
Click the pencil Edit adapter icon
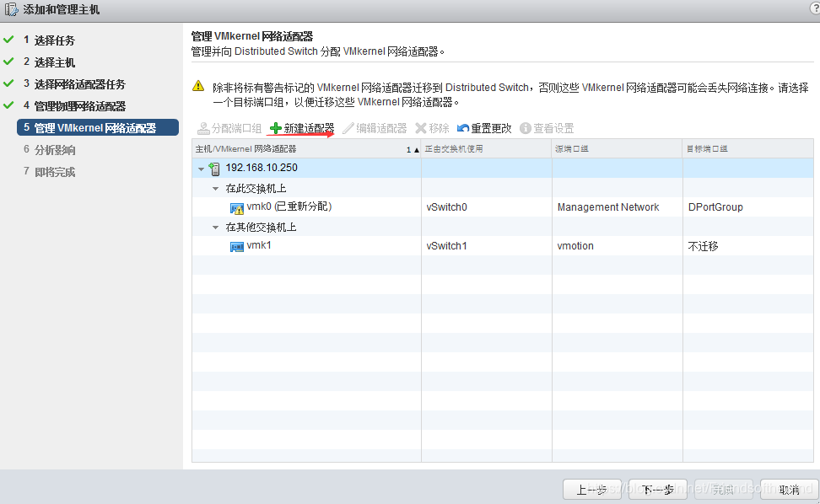(348, 128)
